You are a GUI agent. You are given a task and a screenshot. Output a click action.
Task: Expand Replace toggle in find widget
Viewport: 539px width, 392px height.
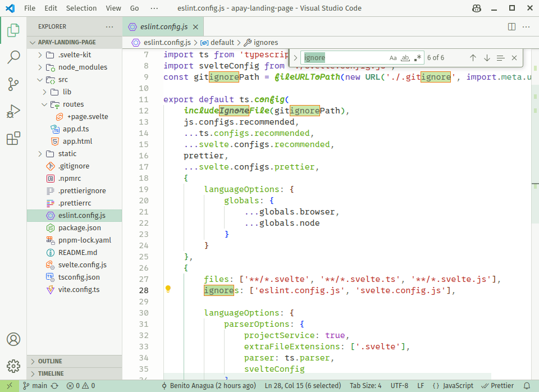point(295,58)
